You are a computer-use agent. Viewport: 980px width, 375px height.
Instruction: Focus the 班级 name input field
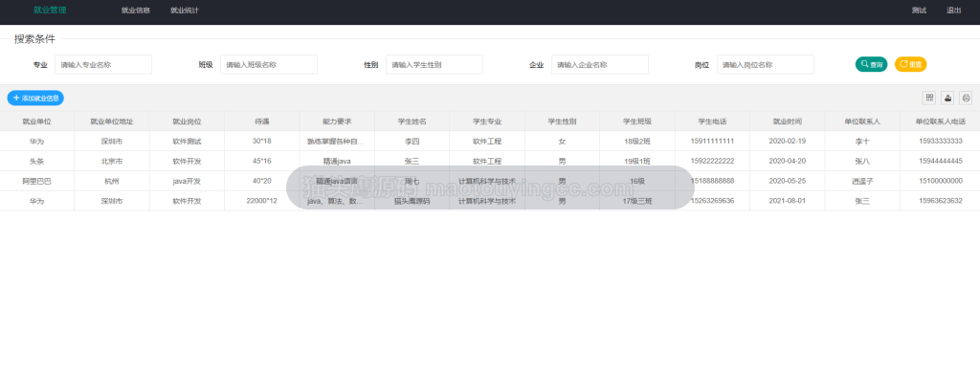point(269,64)
